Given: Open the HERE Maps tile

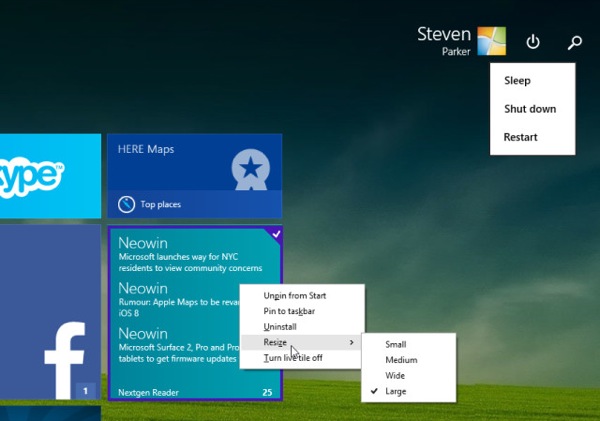Looking at the screenshot, I should pyautogui.click(x=195, y=176).
